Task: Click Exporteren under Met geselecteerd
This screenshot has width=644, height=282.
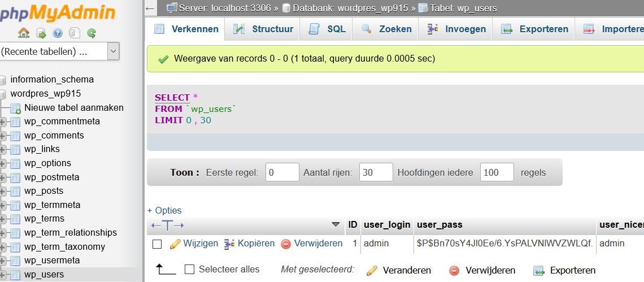Action: (572, 271)
